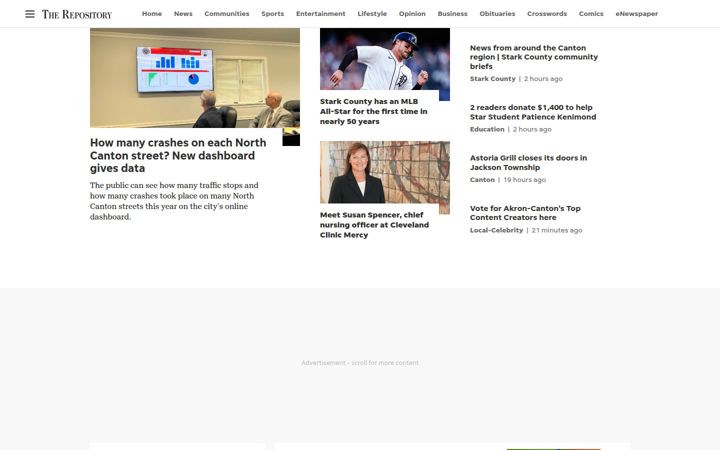Open the News section
The height and width of the screenshot is (450, 720).
(183, 14)
